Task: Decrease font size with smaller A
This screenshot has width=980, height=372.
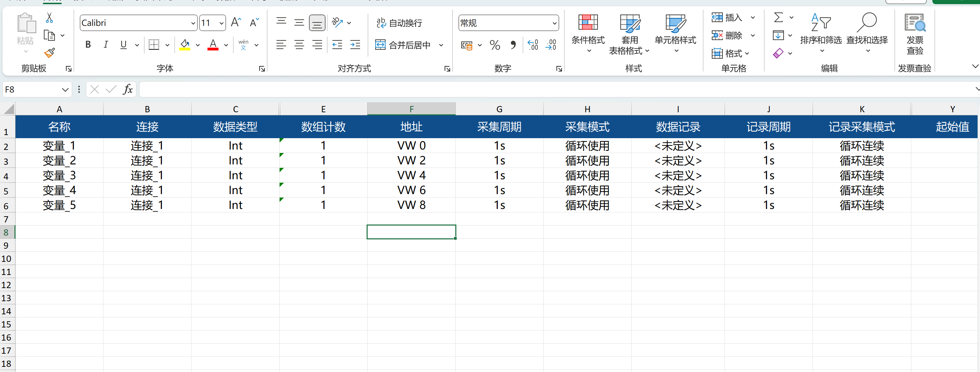Action: [254, 22]
